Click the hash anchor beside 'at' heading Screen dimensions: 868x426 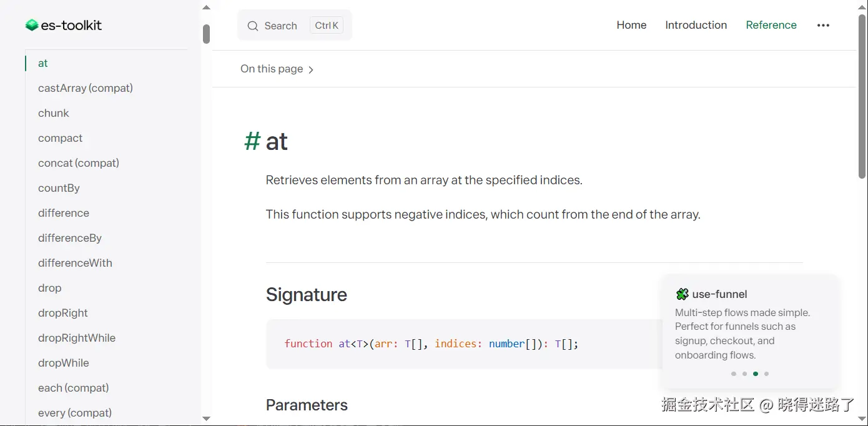252,141
